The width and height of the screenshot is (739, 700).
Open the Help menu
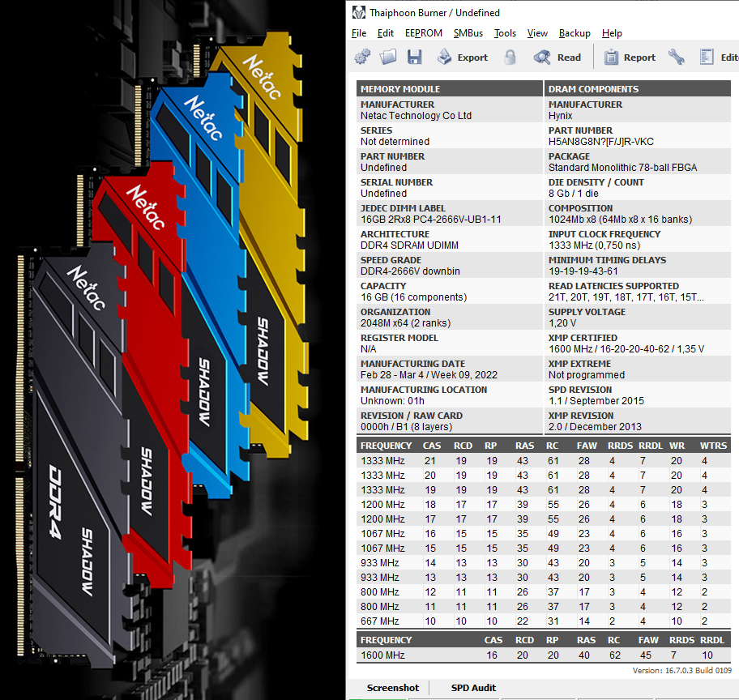[x=612, y=33]
